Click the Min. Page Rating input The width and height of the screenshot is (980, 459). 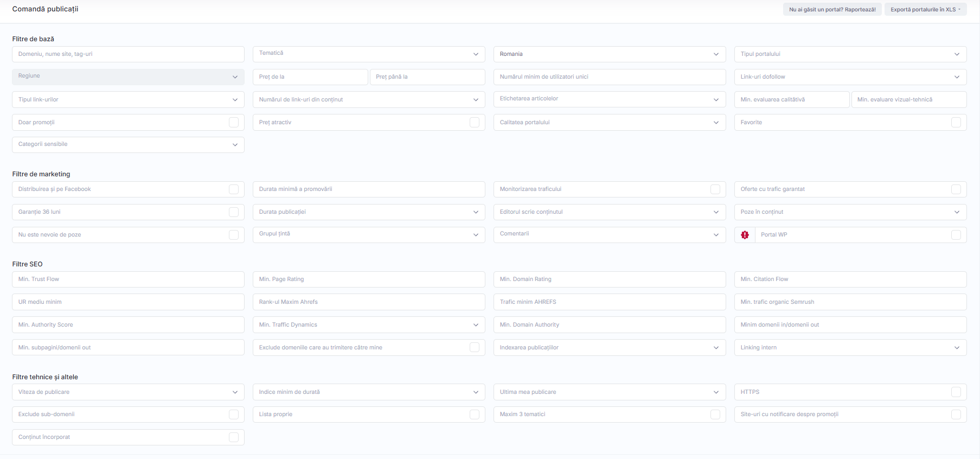click(x=369, y=279)
